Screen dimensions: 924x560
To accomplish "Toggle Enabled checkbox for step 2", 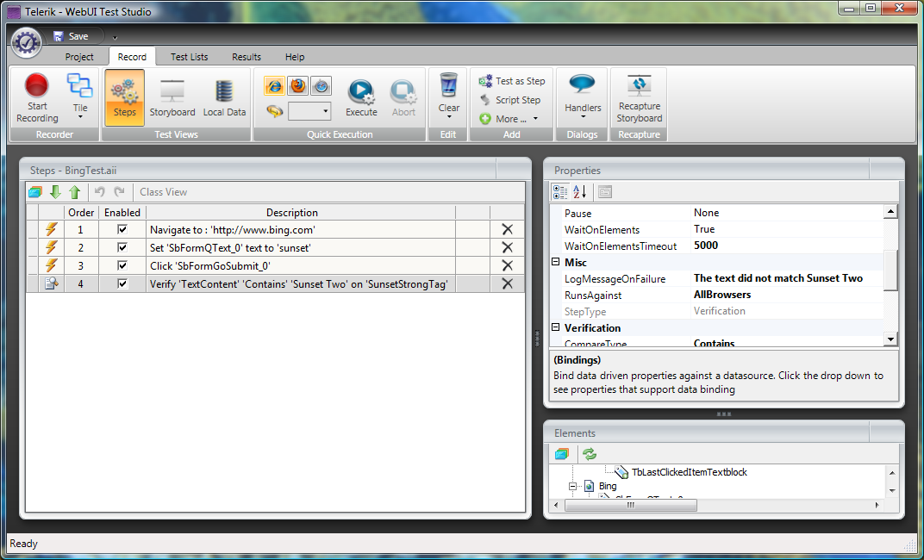I will (x=122, y=247).
